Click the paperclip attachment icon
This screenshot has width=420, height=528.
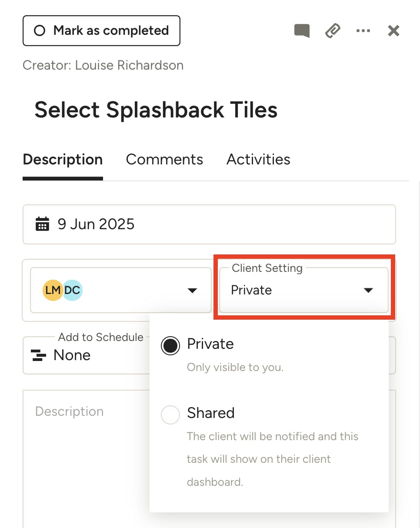(333, 31)
